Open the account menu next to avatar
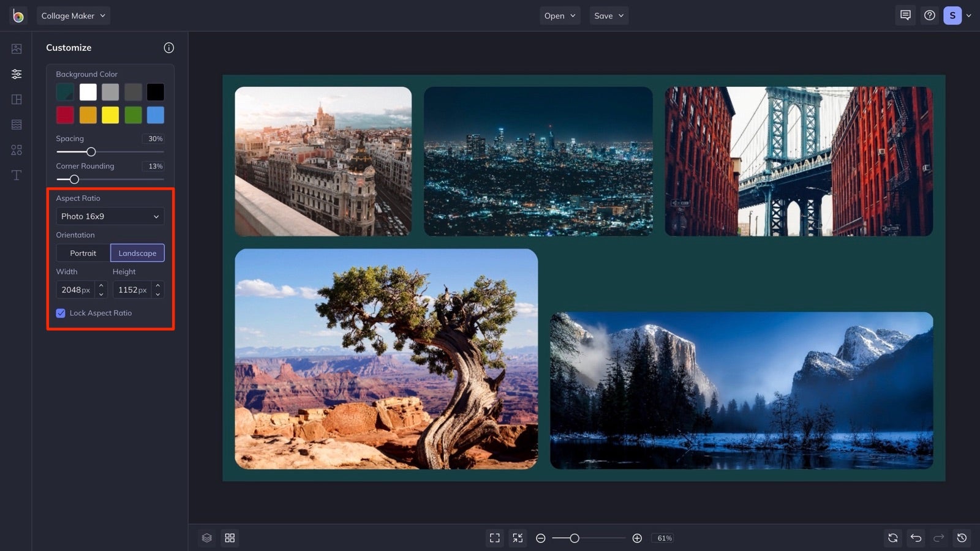 click(x=969, y=15)
